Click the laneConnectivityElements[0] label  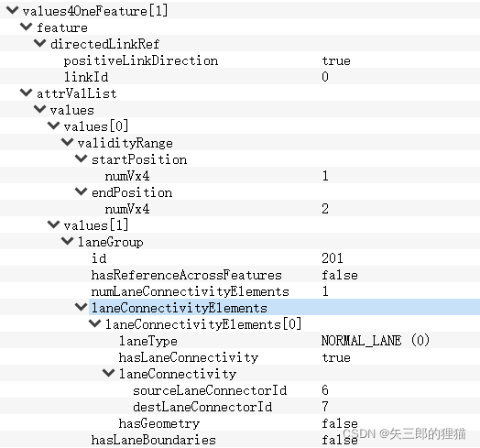(203, 324)
